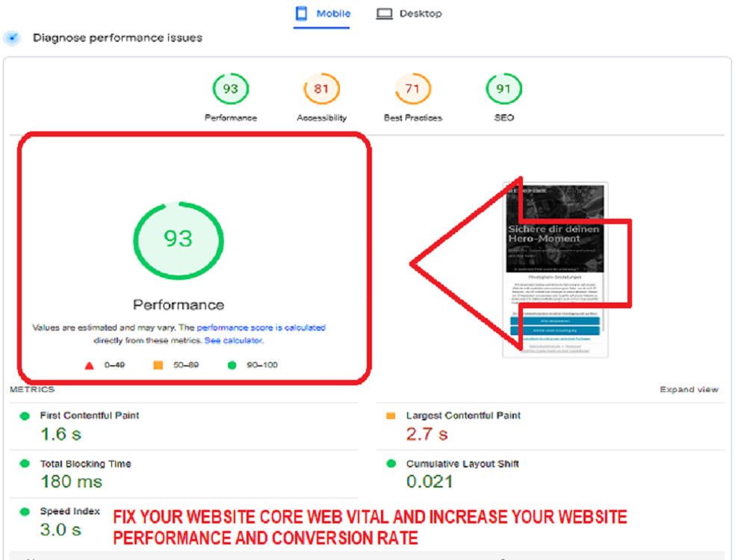Select 'Diagnose performance issues' heading
This screenshot has height=560, width=747.
coord(117,37)
